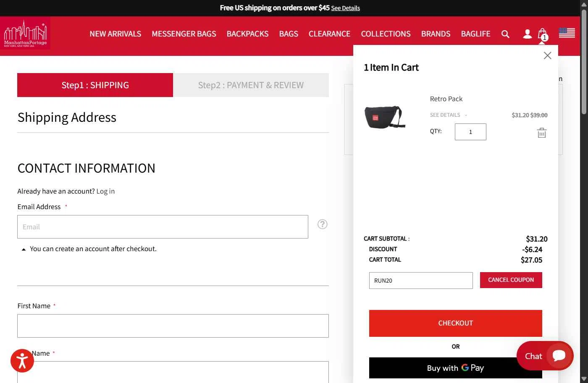Click the Shipping Address heading
This screenshot has height=383, width=588.
67,118
